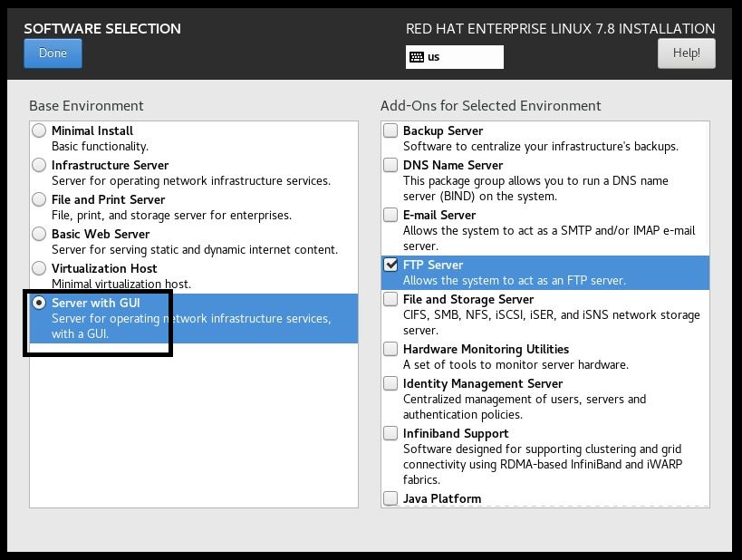This screenshot has width=742, height=560.
Task: Tick the E-mail Server checkbox
Action: (x=390, y=215)
